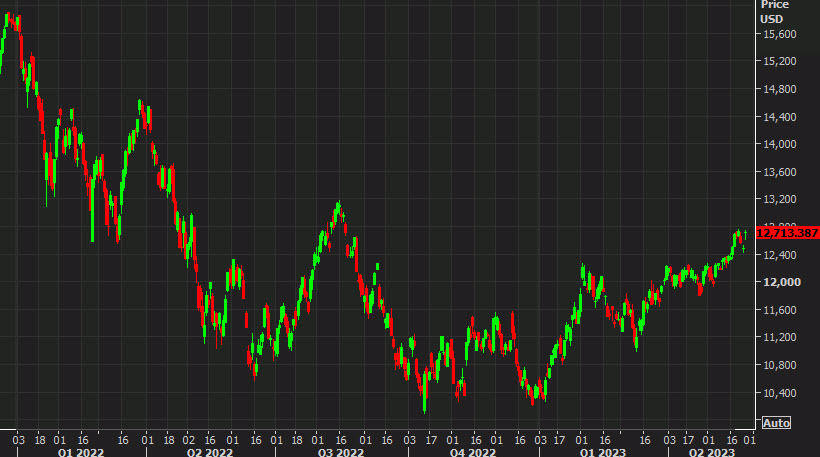Screen dimensions: 820x457
Task: Click the Auto scale button
Action: click(x=776, y=422)
